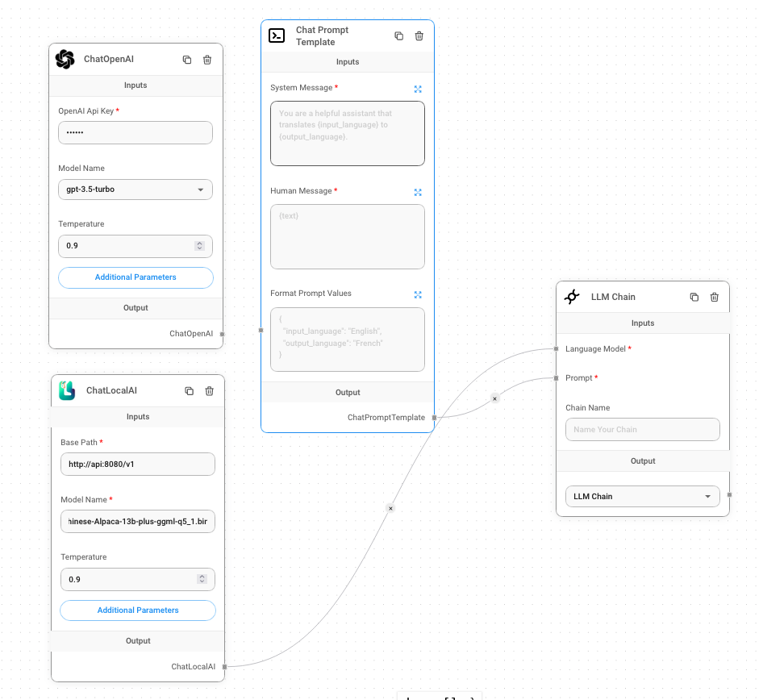
Task: Expand the System Message editor
Action: click(418, 89)
